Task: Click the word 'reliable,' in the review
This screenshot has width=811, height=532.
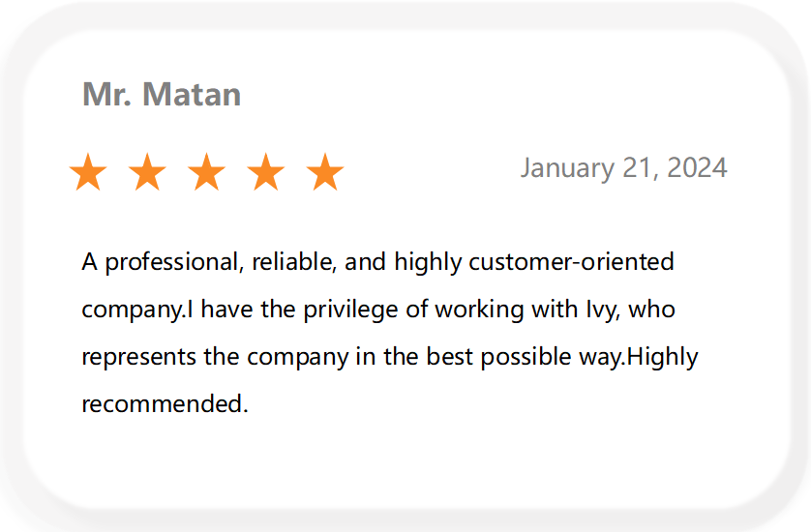Action: click(294, 262)
